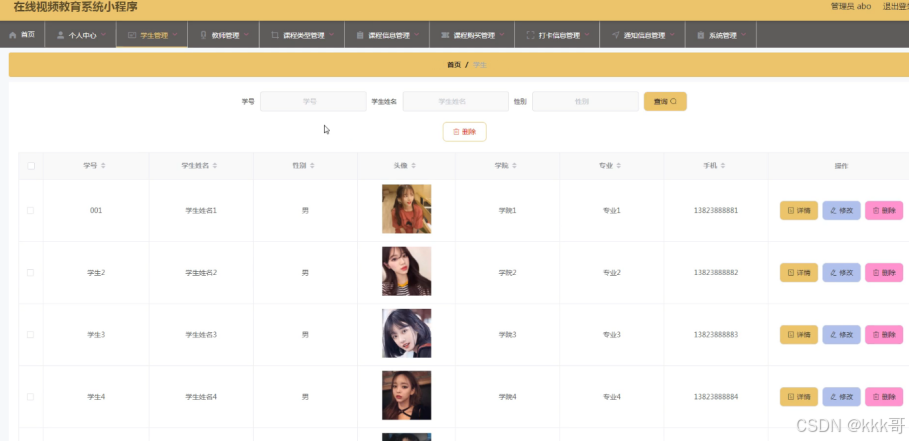909x441 pixels.
Task: Click the sort arrows in 性别 column header
Action: [x=312, y=166]
